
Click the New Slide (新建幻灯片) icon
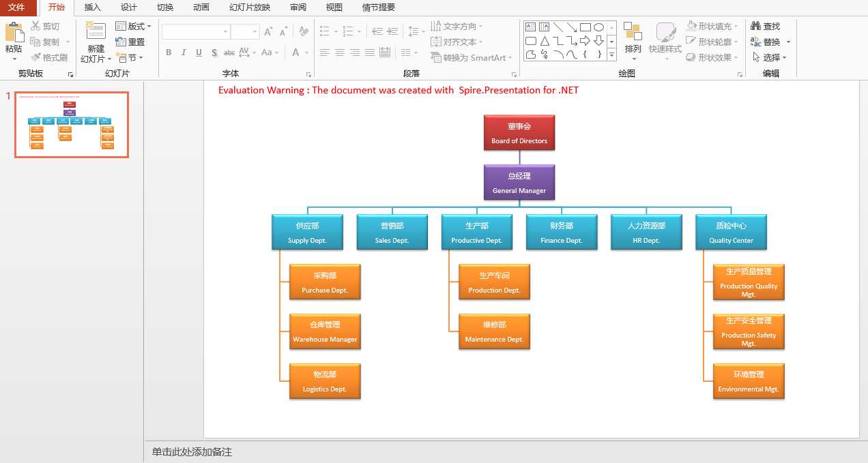96,31
